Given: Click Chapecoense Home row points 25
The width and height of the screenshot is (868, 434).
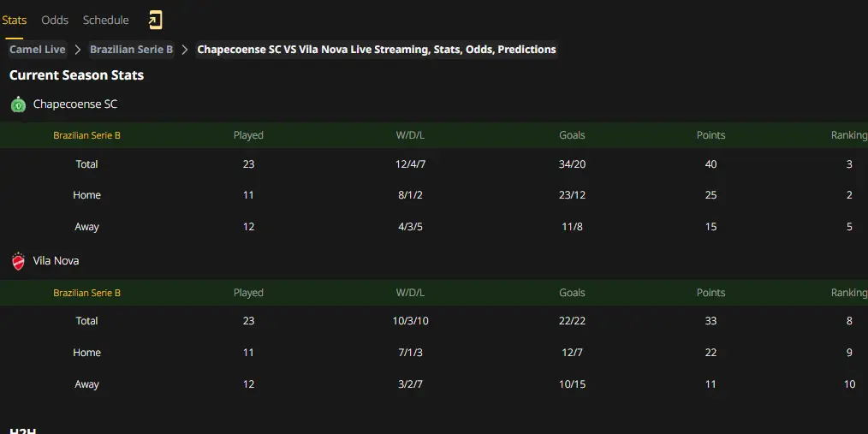Looking at the screenshot, I should click(710, 195).
